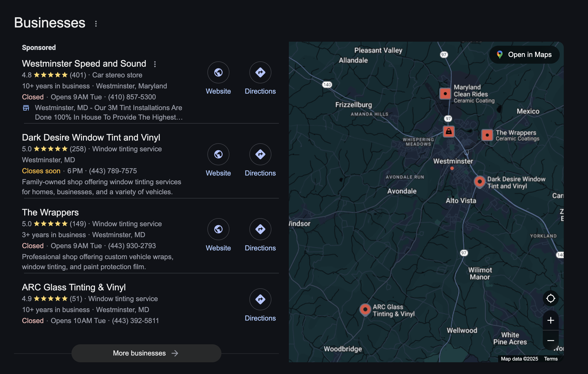Zoom out on the map with minus
588x374 pixels.
coord(551,340)
